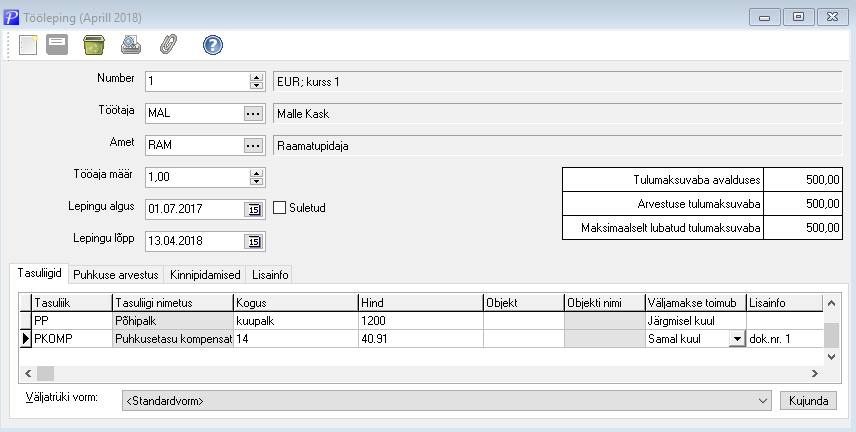Click the kuupalk quantity cell
This screenshot has height=432, width=856.
click(x=296, y=321)
